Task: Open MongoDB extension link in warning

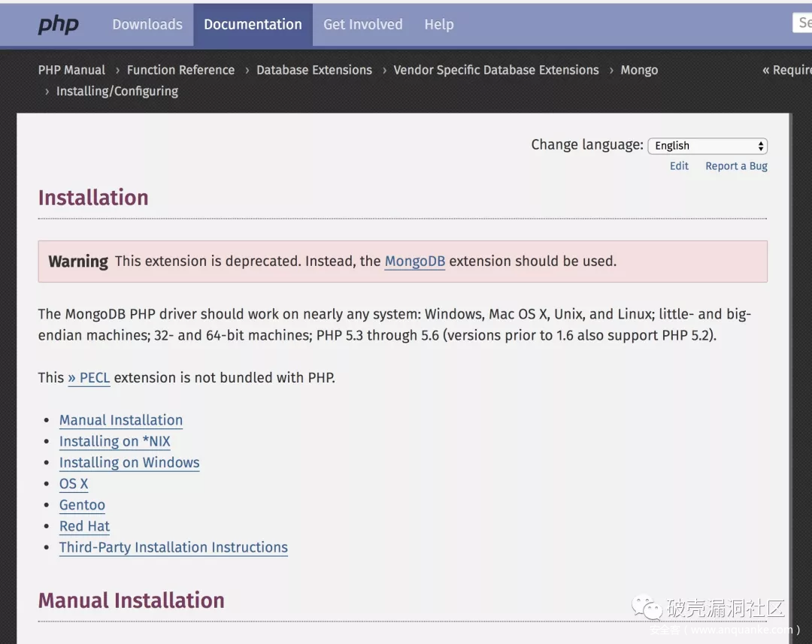Action: [415, 261]
